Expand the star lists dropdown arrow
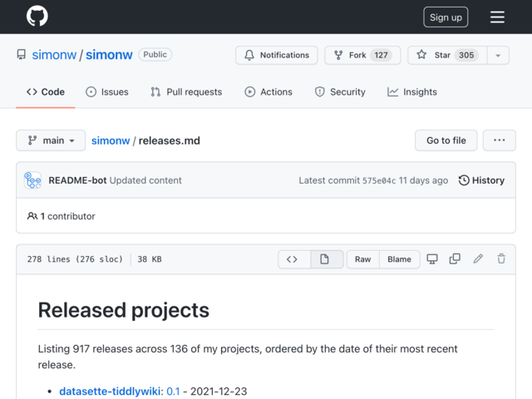Viewport: 532px width, 399px height. (x=498, y=55)
